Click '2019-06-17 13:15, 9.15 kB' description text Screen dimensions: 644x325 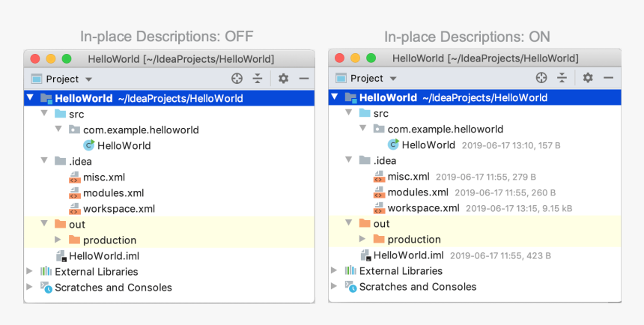tap(519, 209)
